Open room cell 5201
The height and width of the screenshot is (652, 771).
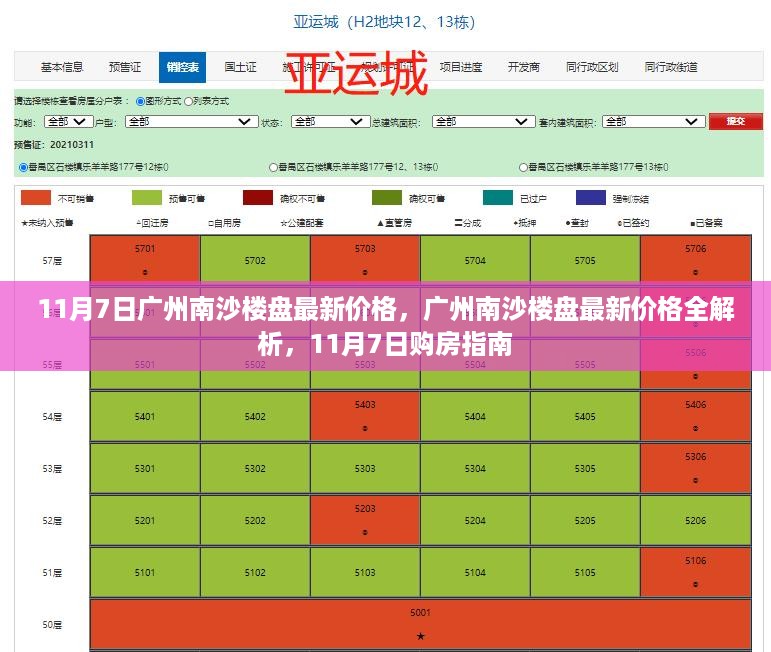coord(145,520)
